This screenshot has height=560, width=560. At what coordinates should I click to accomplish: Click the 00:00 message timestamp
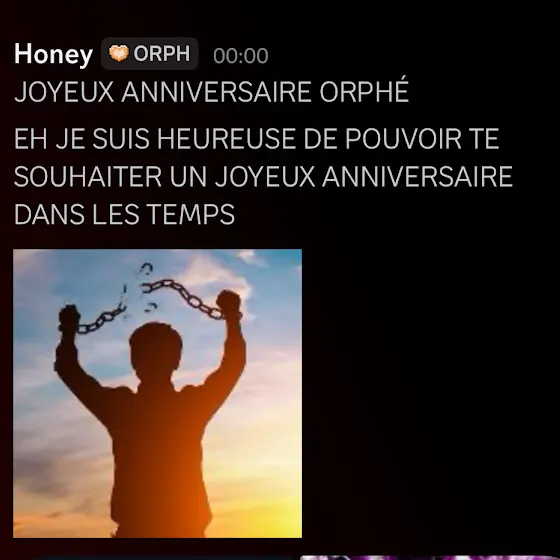coord(241,56)
